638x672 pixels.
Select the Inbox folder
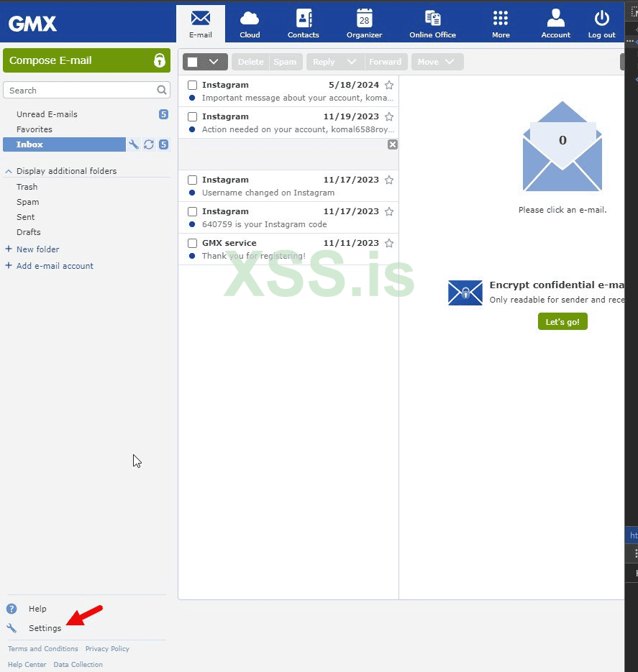tap(64, 144)
